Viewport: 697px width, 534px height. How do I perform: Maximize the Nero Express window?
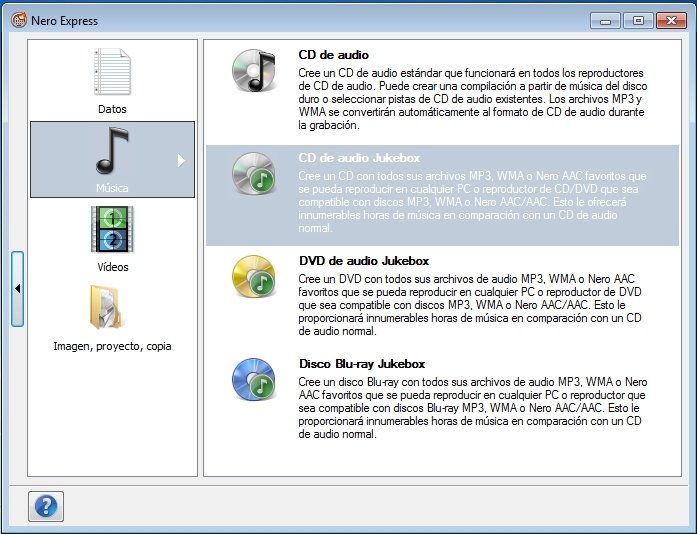click(638, 20)
